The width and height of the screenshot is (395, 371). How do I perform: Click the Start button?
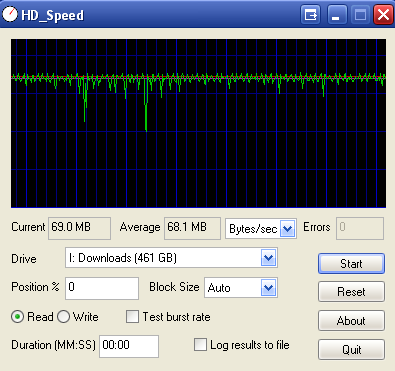pyautogui.click(x=351, y=264)
